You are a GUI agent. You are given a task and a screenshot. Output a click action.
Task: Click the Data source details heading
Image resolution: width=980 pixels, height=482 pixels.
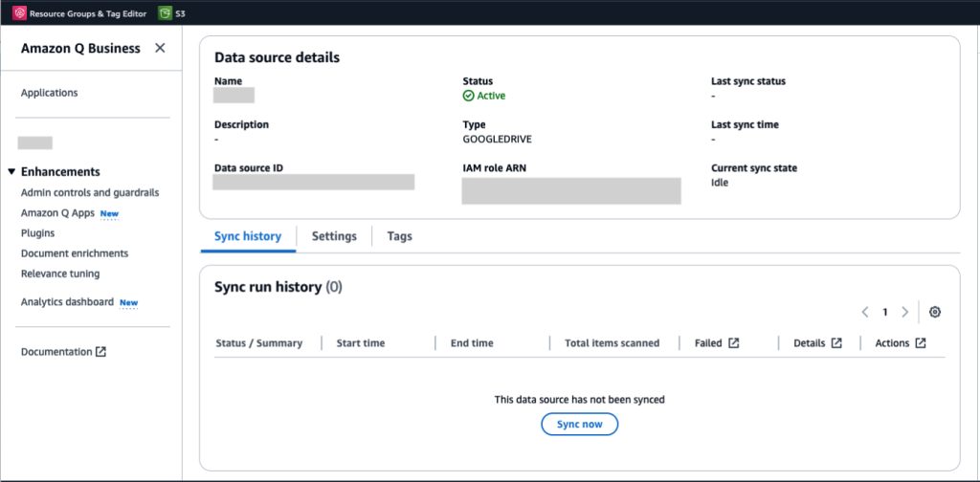pyautogui.click(x=277, y=57)
